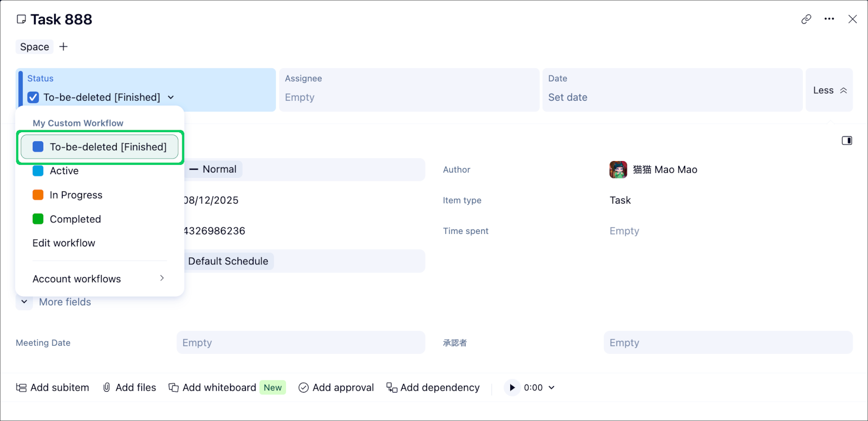Click the light blue Active color swatch

pyautogui.click(x=38, y=171)
